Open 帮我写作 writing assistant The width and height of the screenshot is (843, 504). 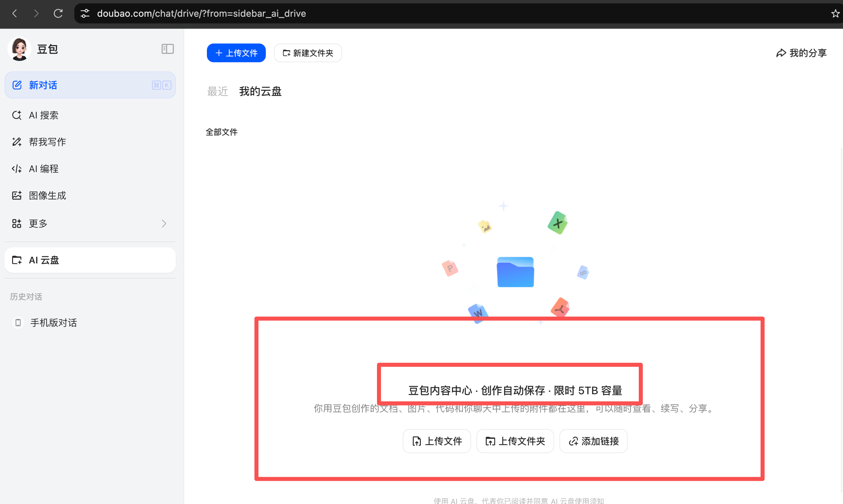(x=90, y=142)
